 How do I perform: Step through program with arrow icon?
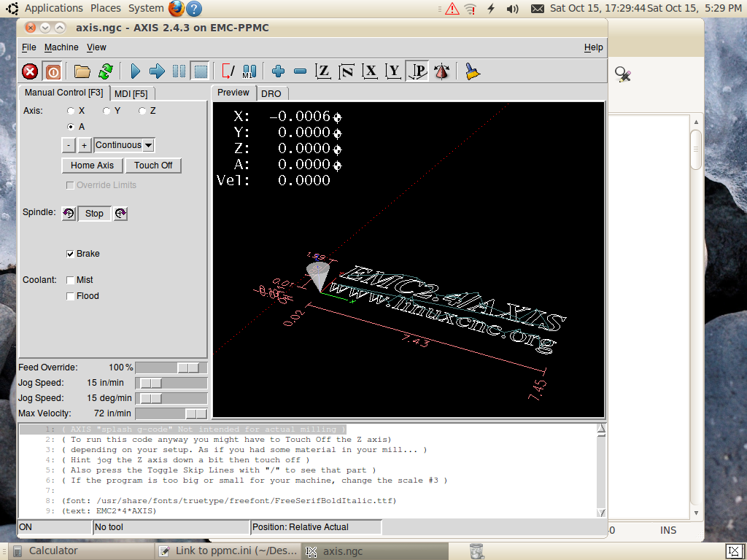coord(157,72)
